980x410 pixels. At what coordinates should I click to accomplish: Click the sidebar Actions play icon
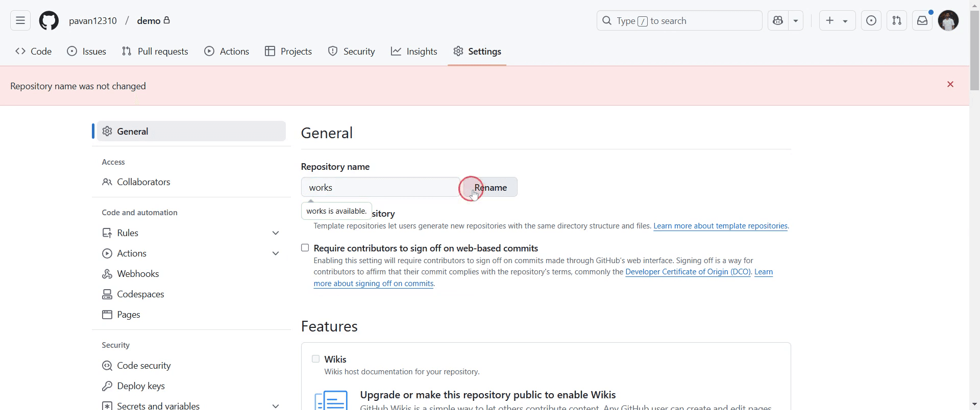[107, 253]
